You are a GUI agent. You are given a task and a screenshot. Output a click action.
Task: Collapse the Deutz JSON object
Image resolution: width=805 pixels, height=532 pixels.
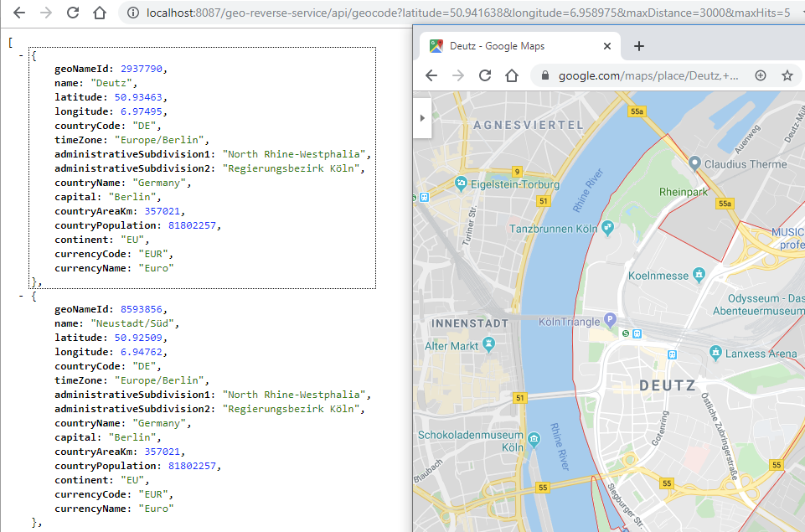(x=21, y=54)
